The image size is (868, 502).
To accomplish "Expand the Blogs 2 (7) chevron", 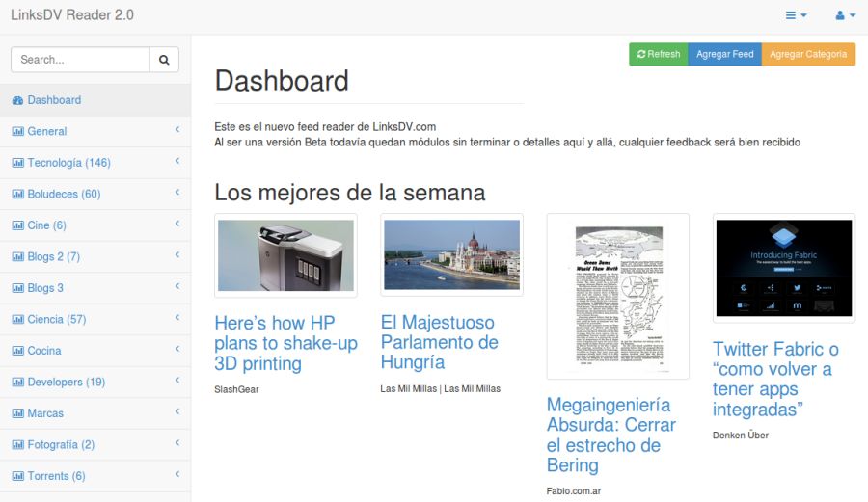I will point(177,255).
